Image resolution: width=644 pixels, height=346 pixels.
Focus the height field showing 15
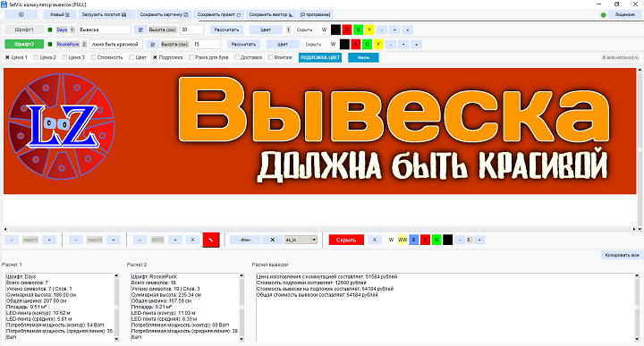(207, 44)
